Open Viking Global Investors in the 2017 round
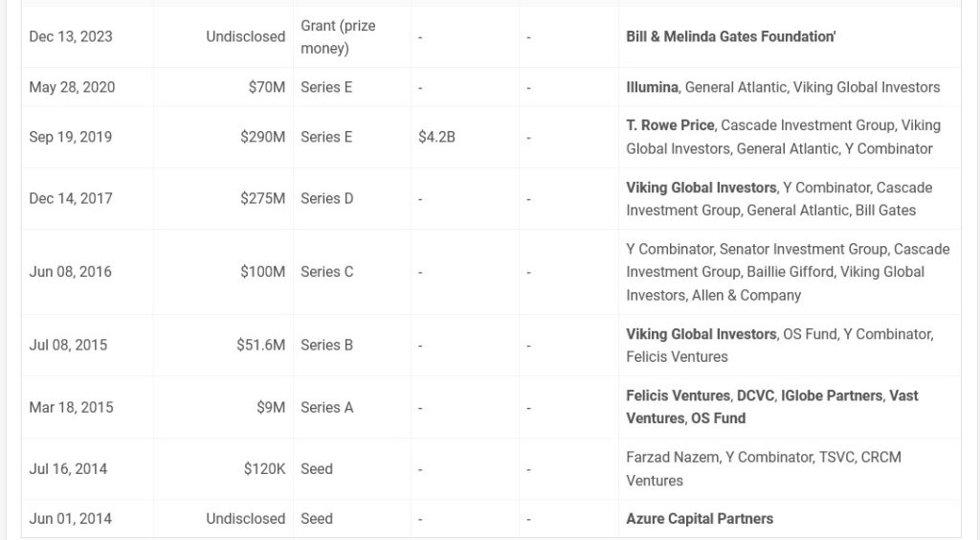This screenshot has height=540, width=980. pyautogui.click(x=701, y=188)
